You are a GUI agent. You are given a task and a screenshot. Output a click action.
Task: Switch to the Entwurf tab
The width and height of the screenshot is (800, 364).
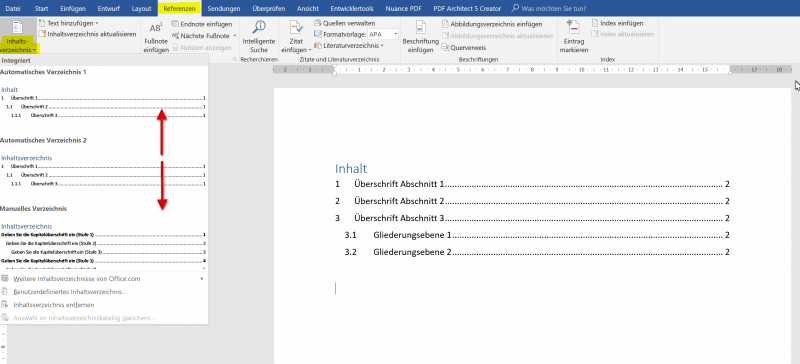109,9
